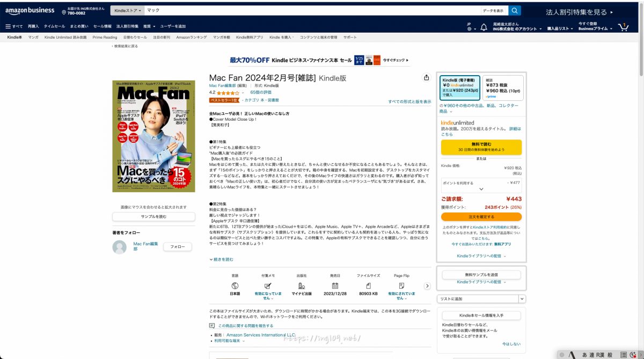Image resolution: width=644 pixels, height=359 pixels.
Task: Expand the 続きを読む description section
Action: pyautogui.click(x=222, y=259)
